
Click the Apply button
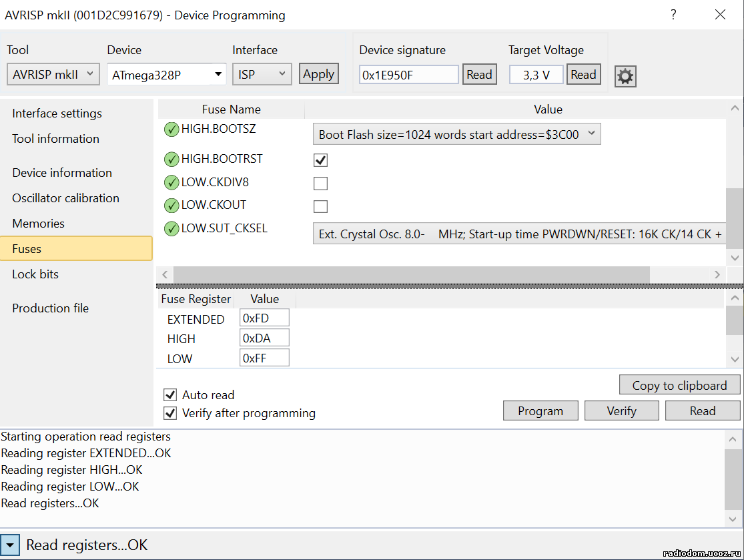click(x=318, y=74)
